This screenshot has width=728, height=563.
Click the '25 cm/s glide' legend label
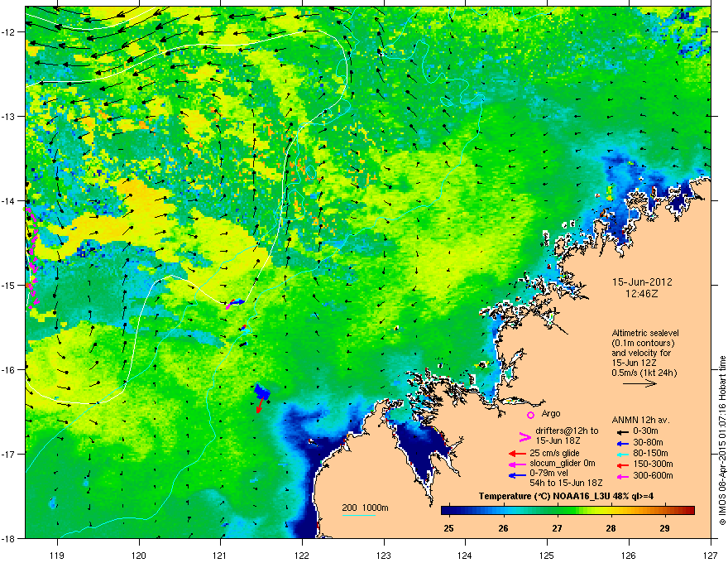(x=554, y=454)
